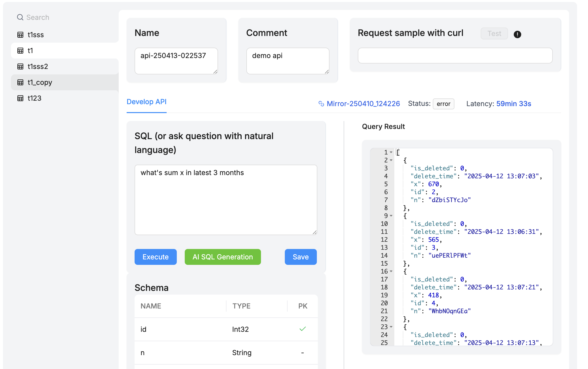Click the value 670 in query result
The height and width of the screenshot is (369, 588).
click(434, 184)
